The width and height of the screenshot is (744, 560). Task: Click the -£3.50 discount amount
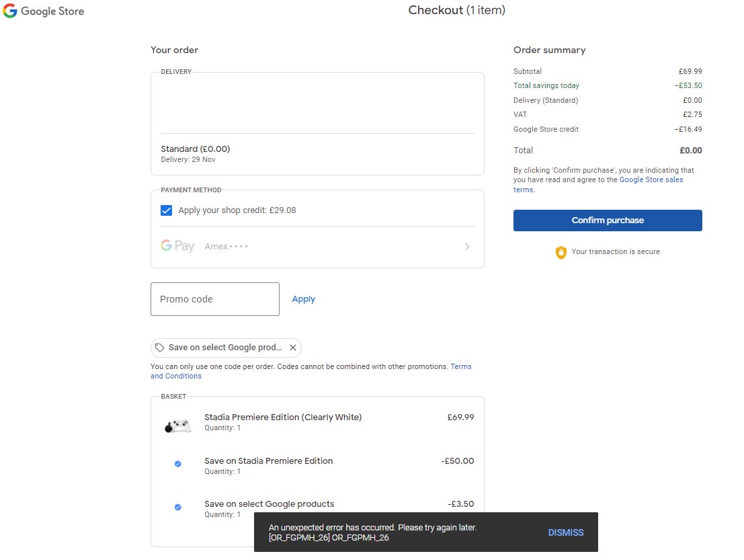(461, 504)
